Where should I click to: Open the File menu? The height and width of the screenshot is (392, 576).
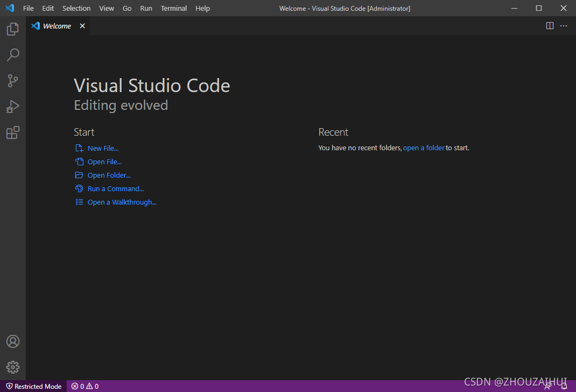pyautogui.click(x=29, y=8)
